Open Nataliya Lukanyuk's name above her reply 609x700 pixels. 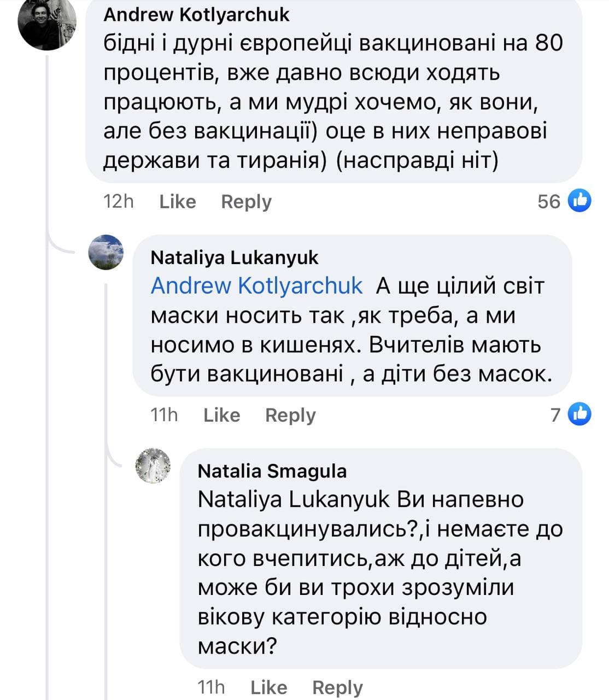pos(234,258)
